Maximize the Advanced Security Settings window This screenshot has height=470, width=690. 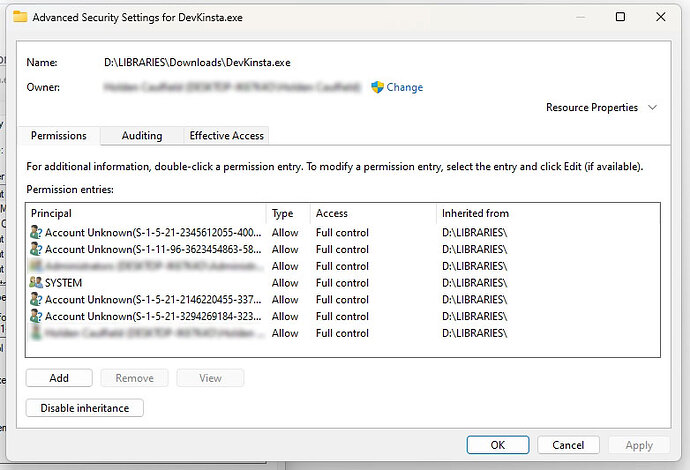(x=620, y=17)
